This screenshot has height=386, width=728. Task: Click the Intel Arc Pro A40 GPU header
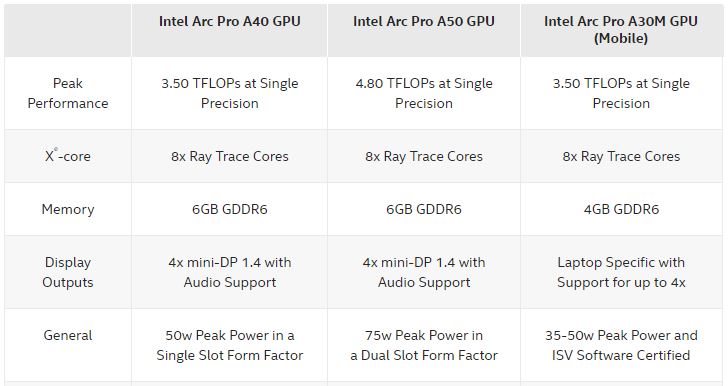coord(229,21)
